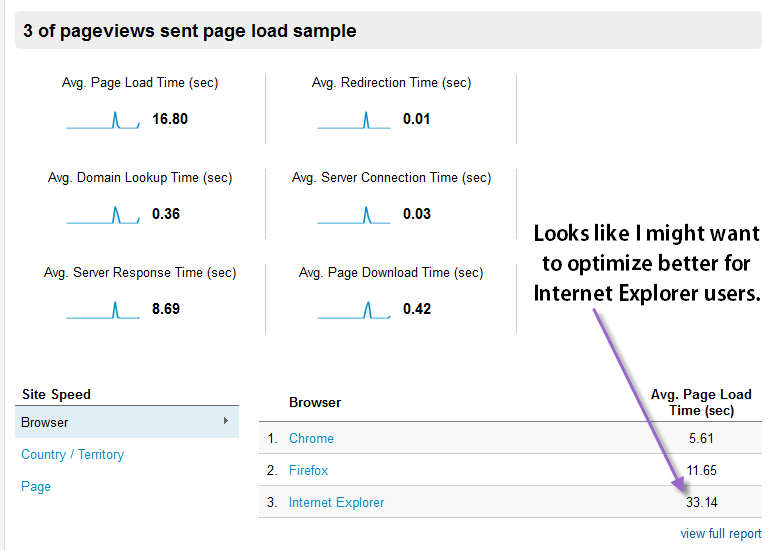This screenshot has height=550, width=769.
Task: Open the Firefox browser link
Action: pyautogui.click(x=308, y=470)
